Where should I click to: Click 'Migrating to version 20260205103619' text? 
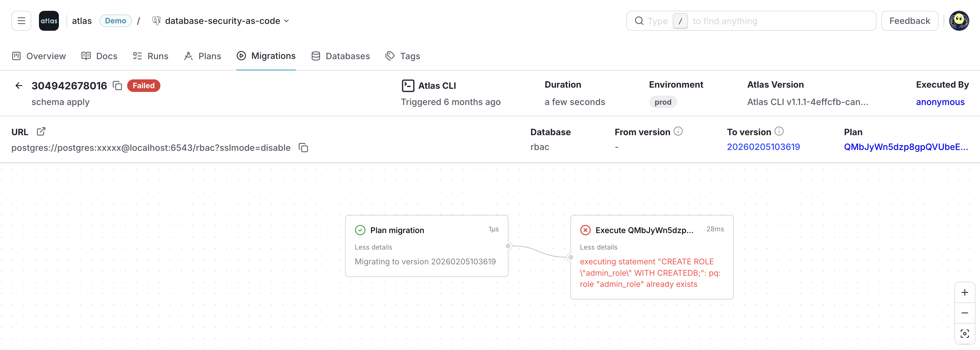[x=425, y=262]
